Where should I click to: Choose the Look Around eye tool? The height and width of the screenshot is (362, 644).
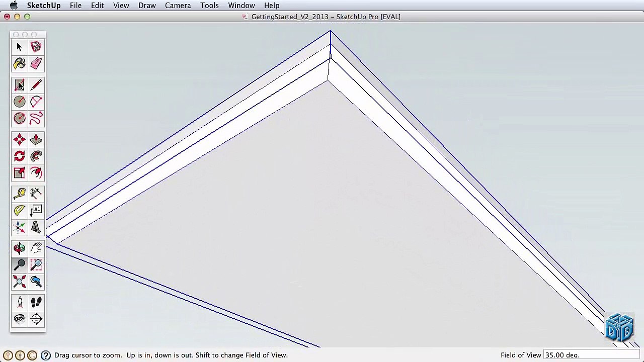tap(19, 319)
